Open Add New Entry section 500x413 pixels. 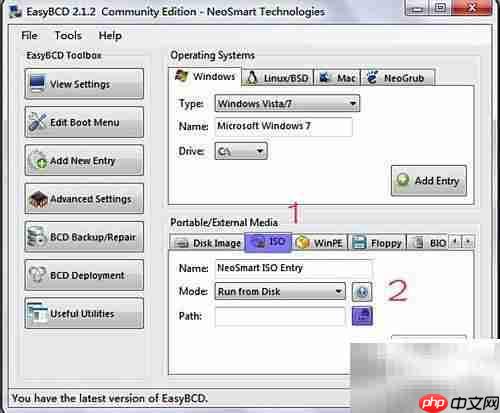[x=84, y=160]
